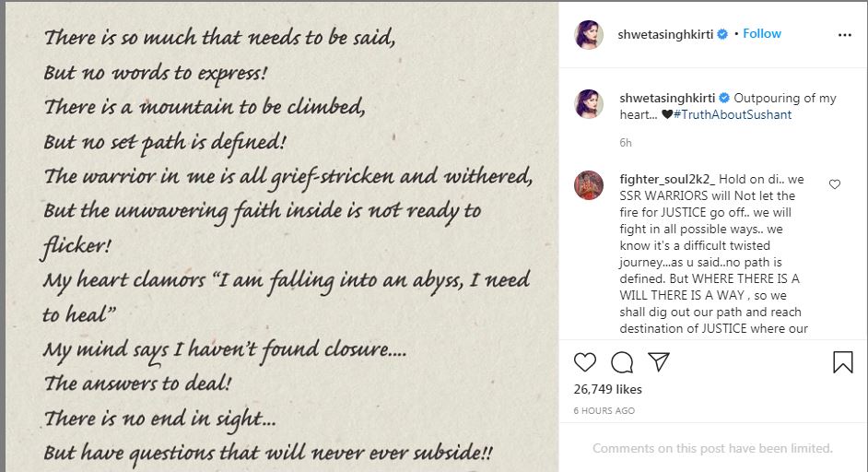This screenshot has height=472, width=868.
Task: Click shwetasinghkirti username in the caption
Action: [667, 98]
